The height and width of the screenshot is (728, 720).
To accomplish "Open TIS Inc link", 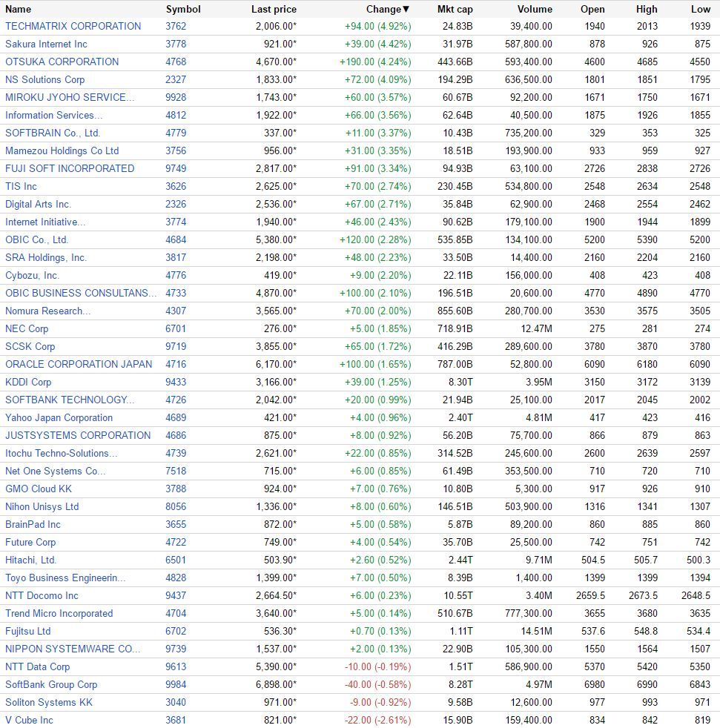I will click(x=21, y=187).
